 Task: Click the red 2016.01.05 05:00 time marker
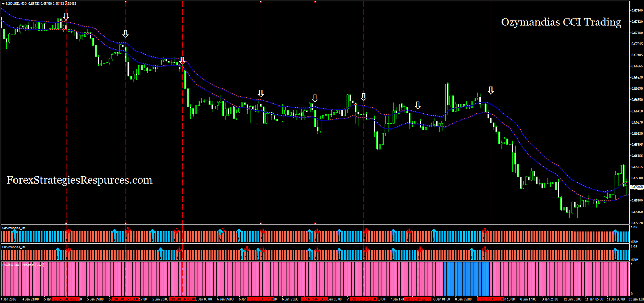[x=66, y=299]
